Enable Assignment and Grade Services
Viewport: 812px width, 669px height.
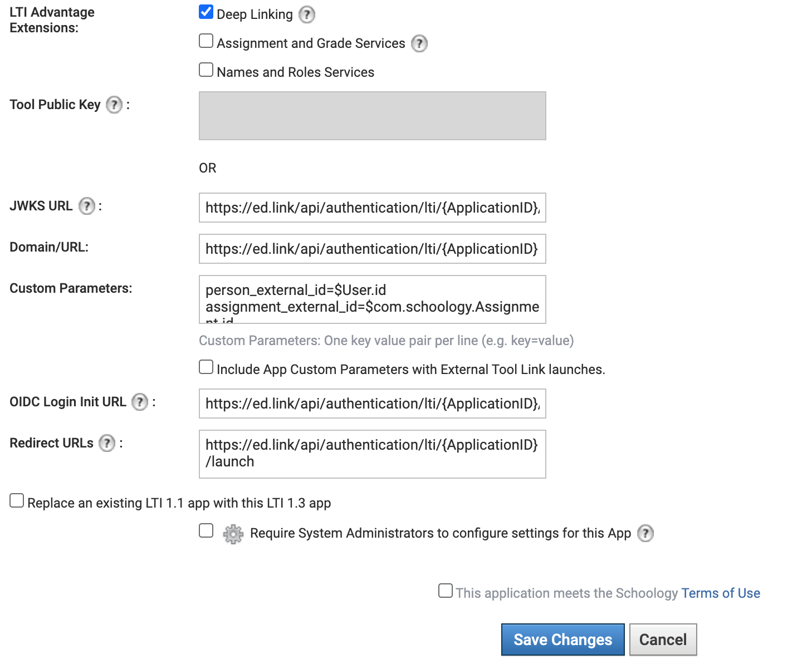coord(206,40)
